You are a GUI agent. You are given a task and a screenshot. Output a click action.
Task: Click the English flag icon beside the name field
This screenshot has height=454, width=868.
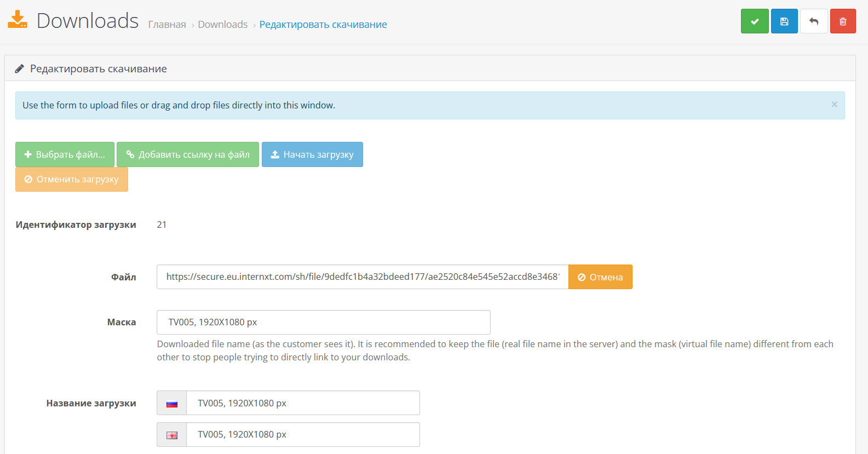172,435
